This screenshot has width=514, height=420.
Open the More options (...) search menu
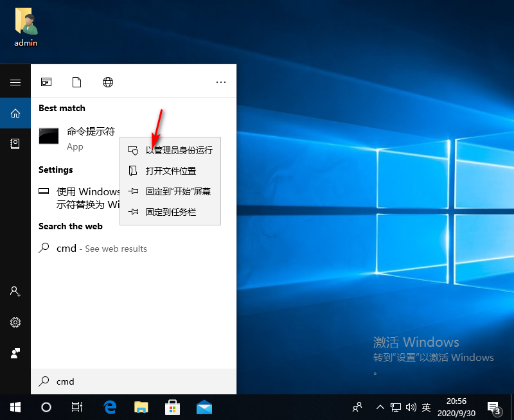pos(221,82)
